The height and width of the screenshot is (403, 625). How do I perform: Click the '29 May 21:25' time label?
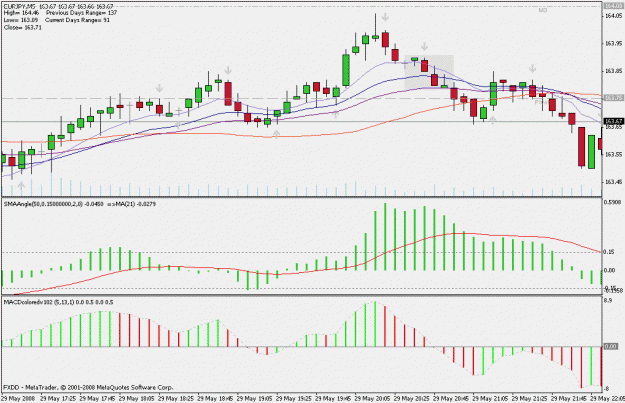tap(530, 399)
